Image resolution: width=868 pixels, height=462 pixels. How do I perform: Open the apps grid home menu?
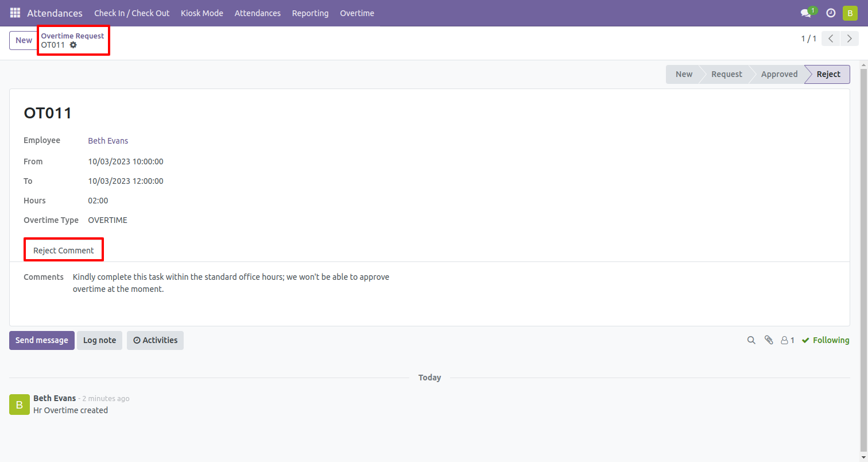point(15,13)
